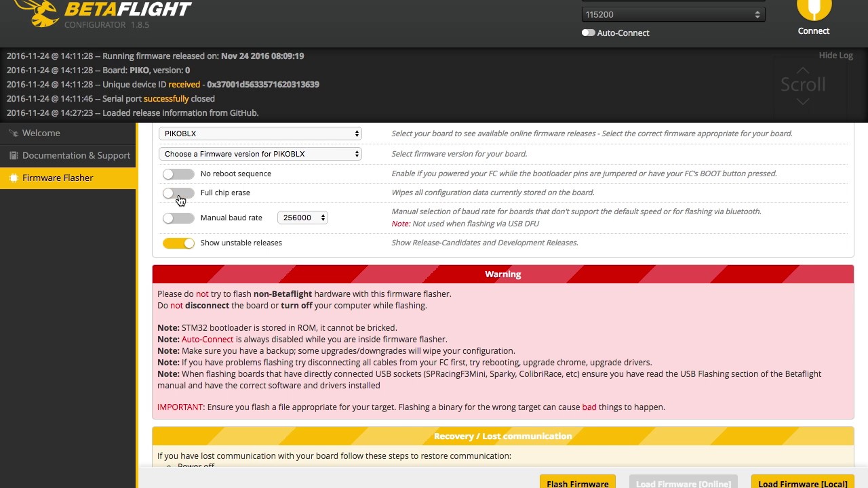The image size is (868, 488).
Task: Enable Full chip erase switch
Action: (178, 193)
